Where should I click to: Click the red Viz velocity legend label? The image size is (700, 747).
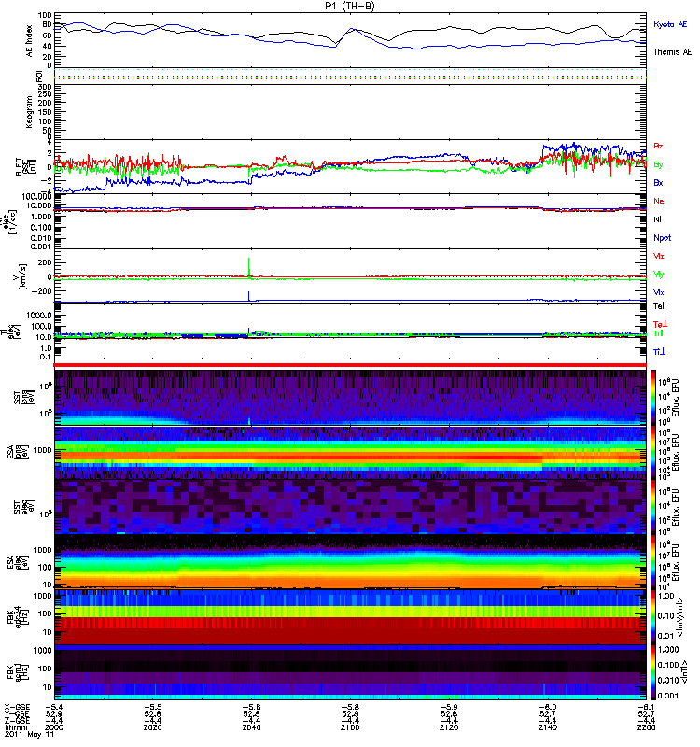coord(658,256)
